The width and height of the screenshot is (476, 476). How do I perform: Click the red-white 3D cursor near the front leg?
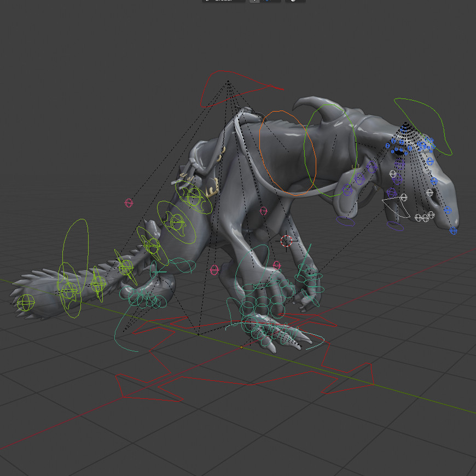click(x=286, y=241)
